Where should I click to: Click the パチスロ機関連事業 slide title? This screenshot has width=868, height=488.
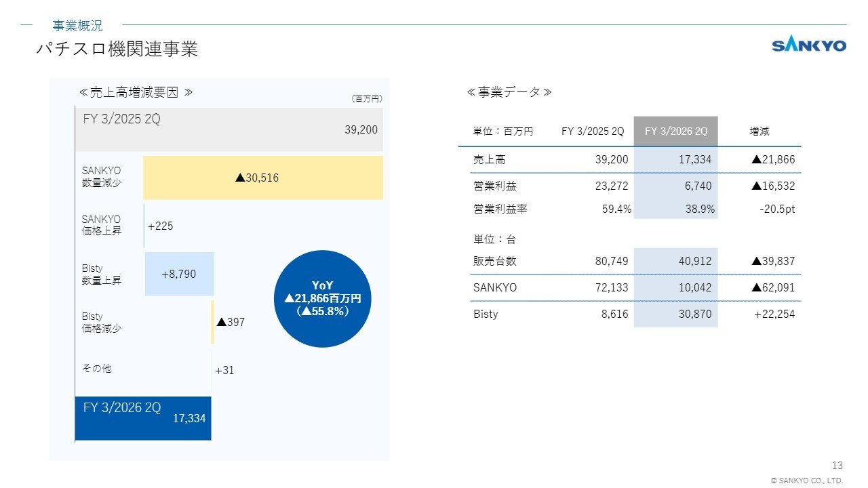[x=117, y=49]
